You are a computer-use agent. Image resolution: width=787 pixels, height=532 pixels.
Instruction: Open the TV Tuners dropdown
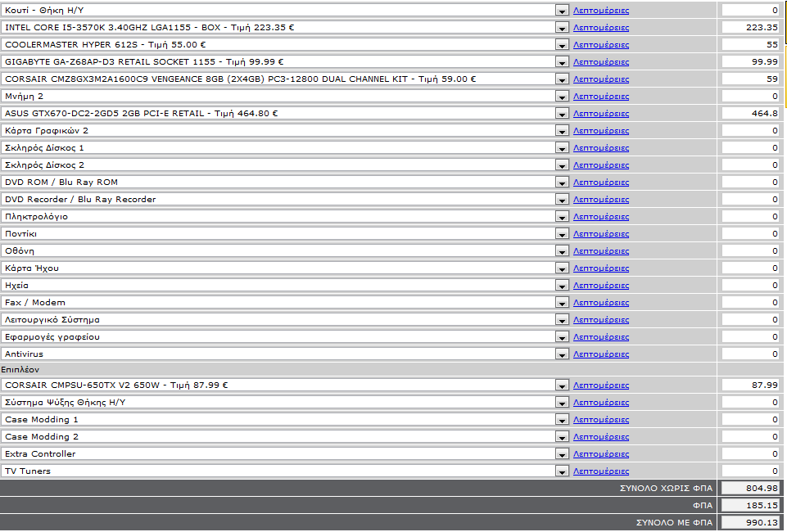[285, 471]
